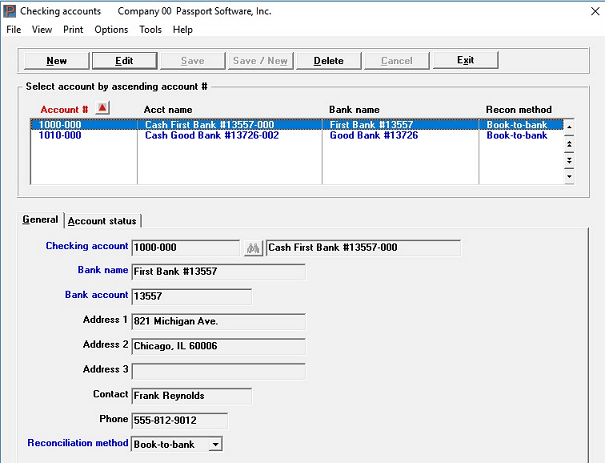Image resolution: width=605 pixels, height=463 pixels.
Task: Toggle the Account # sort-order triangle icon
Action: click(102, 108)
